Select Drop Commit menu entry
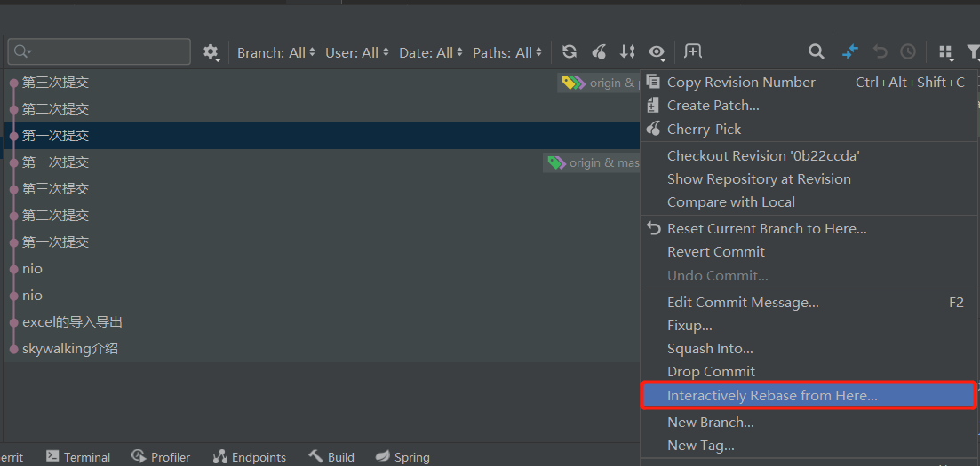The width and height of the screenshot is (980, 466). [x=809, y=372]
